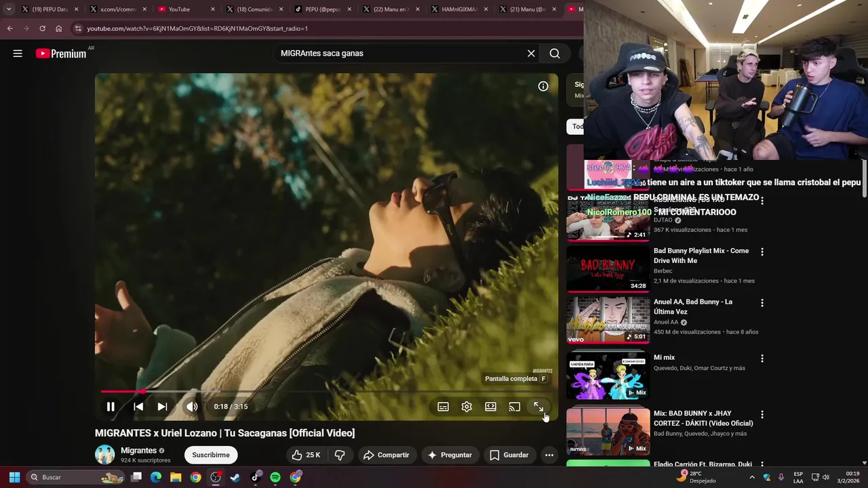The height and width of the screenshot is (488, 868).
Task: Open more actions ellipsis under video
Action: click(x=549, y=455)
